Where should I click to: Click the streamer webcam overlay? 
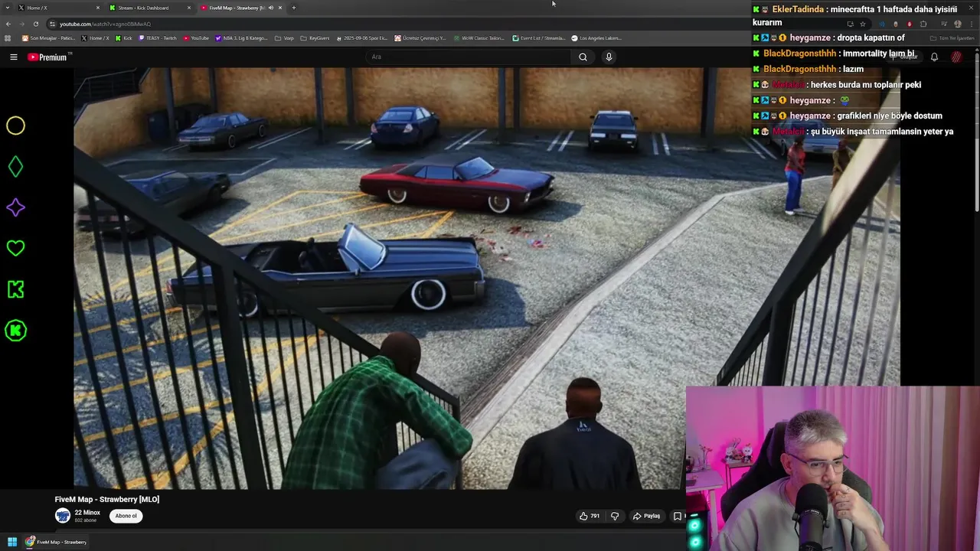(x=833, y=468)
